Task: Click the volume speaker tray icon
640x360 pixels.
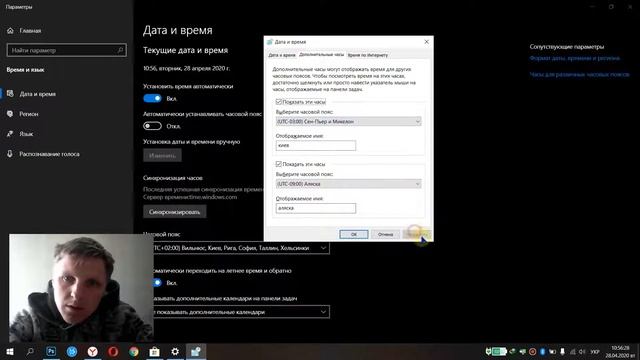Action: click(x=582, y=351)
